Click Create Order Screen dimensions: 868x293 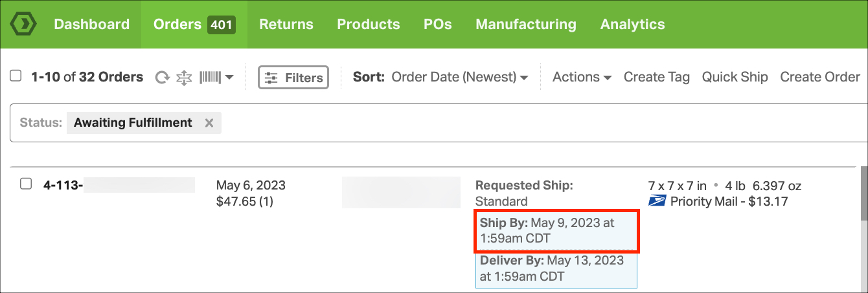click(820, 77)
